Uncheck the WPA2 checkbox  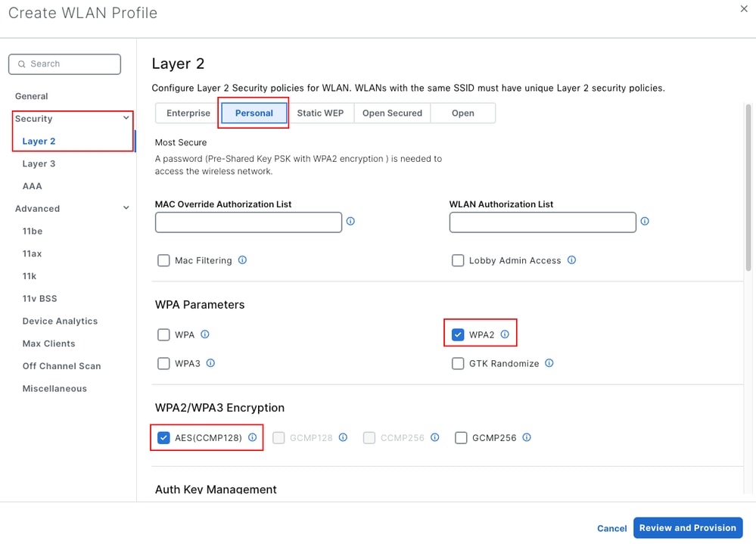pos(458,335)
